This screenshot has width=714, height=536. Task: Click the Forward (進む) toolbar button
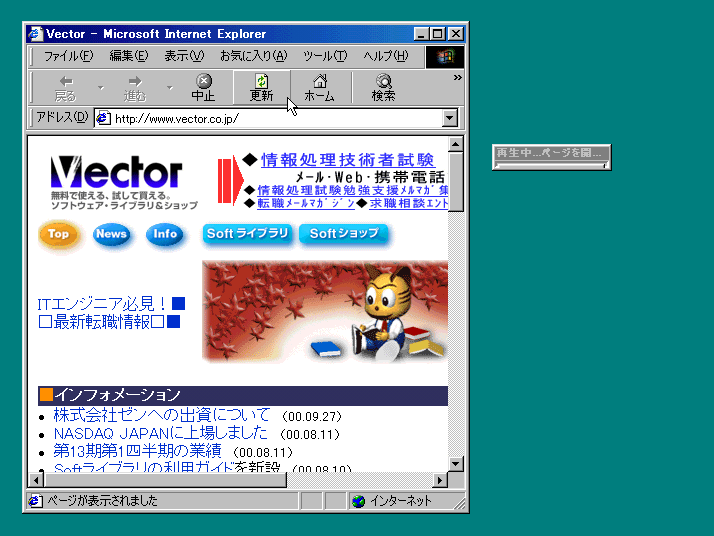click(134, 87)
